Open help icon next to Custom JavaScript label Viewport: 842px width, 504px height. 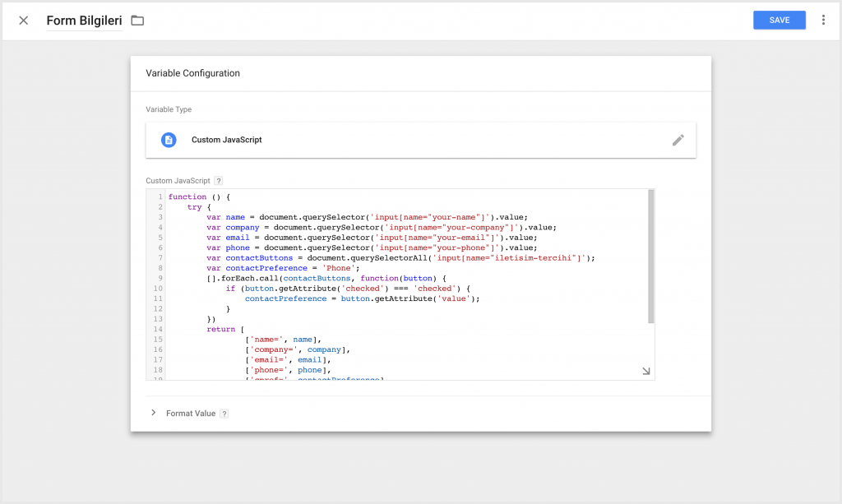218,181
